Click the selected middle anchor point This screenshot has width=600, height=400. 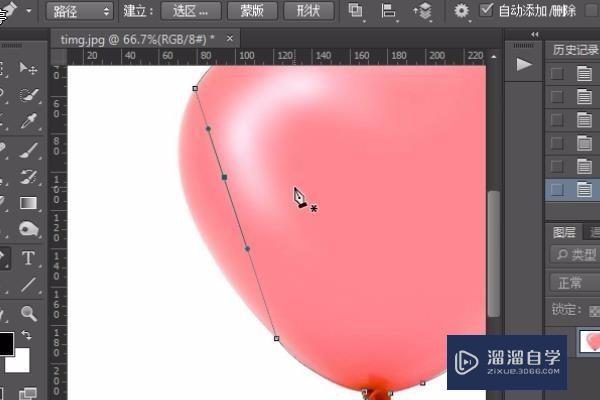(x=225, y=177)
